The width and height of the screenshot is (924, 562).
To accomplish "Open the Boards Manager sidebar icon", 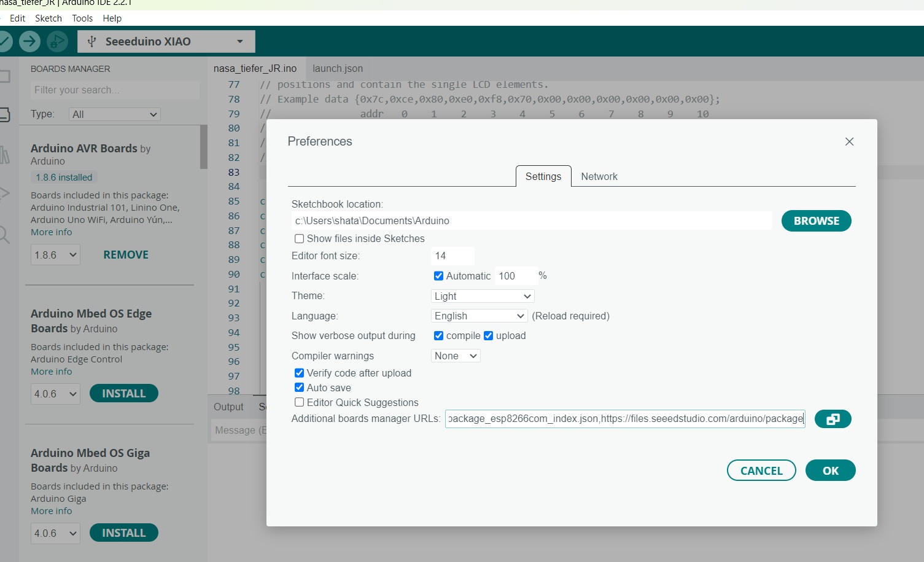I will click(4, 115).
